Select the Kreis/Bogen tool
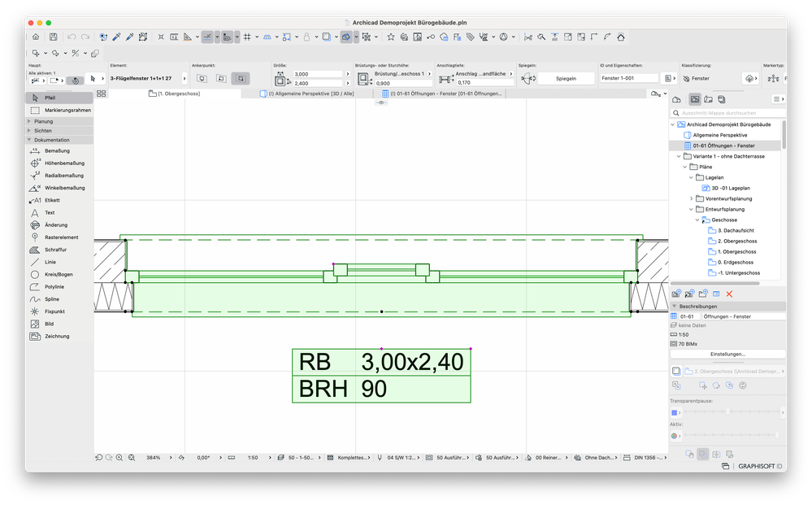The height and width of the screenshot is (505, 812). pos(59,275)
